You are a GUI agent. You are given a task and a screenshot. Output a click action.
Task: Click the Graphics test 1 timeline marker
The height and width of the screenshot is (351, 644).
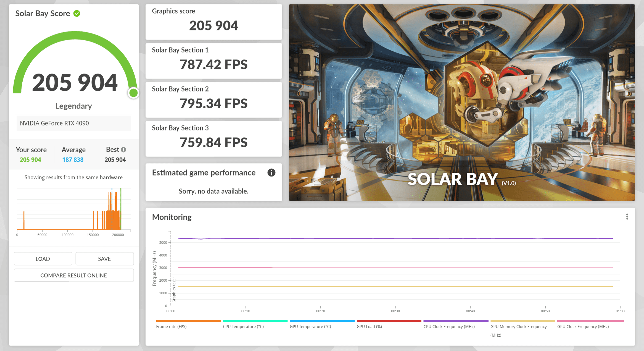coord(174,289)
